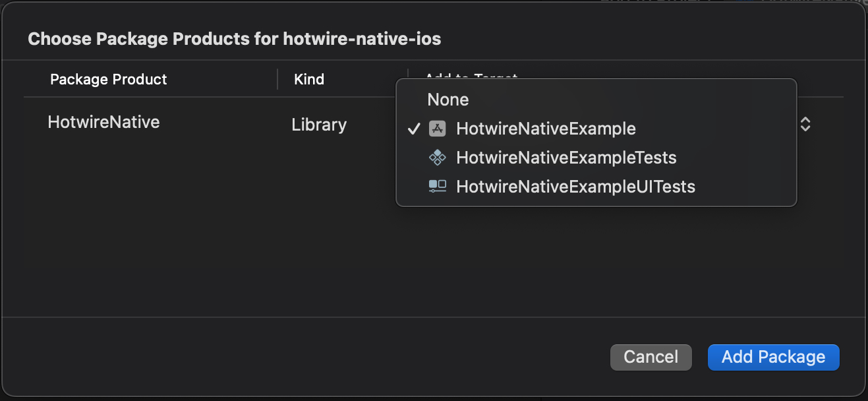
Task: Select None in the target menu
Action: coord(596,100)
